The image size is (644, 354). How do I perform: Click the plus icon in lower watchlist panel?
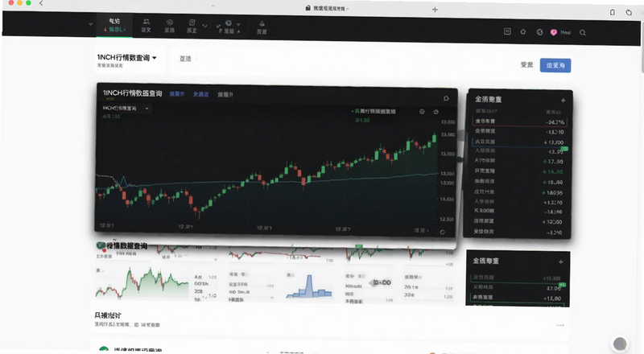pos(560,261)
